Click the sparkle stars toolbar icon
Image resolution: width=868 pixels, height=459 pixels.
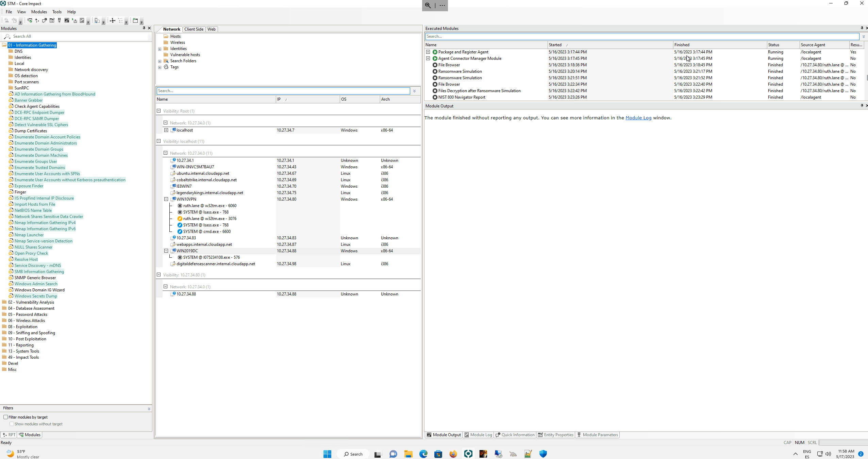pos(37,20)
